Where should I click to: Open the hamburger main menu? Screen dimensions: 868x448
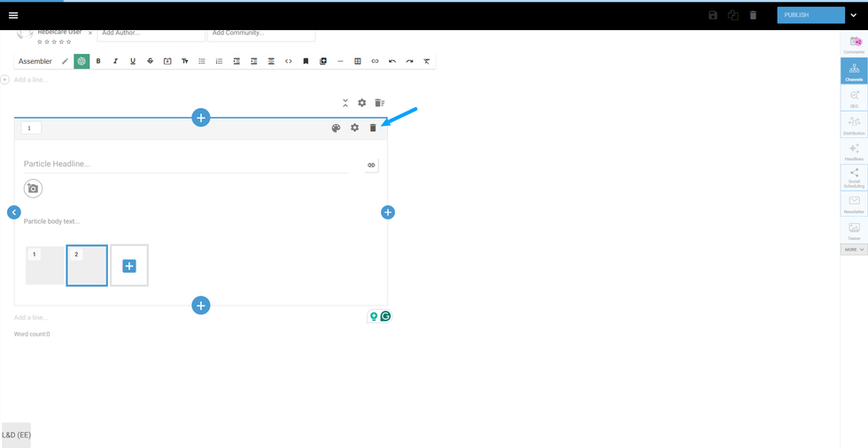(13, 15)
